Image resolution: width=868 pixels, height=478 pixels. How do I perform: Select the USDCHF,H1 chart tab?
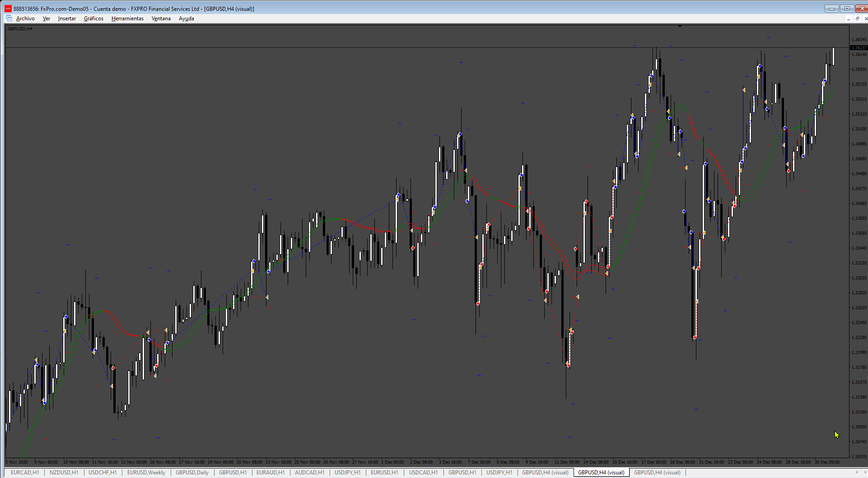pos(103,473)
